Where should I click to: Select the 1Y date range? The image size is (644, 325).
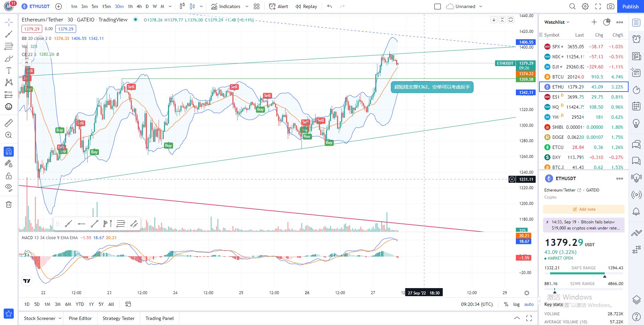(x=91, y=304)
